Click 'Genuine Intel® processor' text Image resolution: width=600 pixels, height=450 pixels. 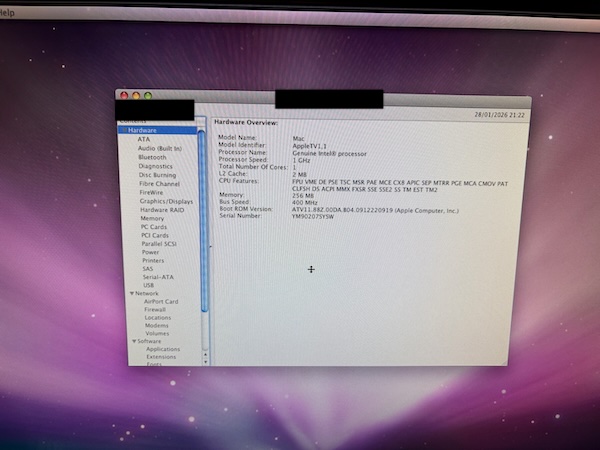[x=329, y=153]
